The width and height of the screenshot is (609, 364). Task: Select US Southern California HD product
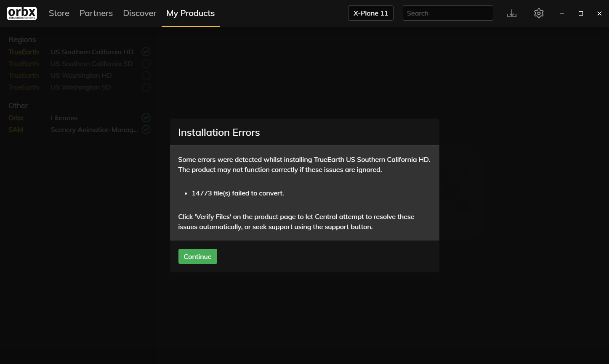point(80,52)
